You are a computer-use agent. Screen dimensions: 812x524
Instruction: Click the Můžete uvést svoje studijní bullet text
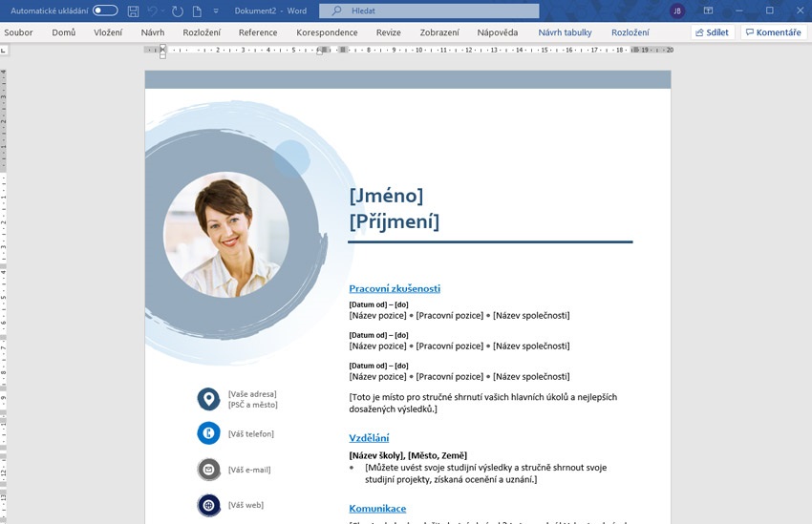click(485, 473)
